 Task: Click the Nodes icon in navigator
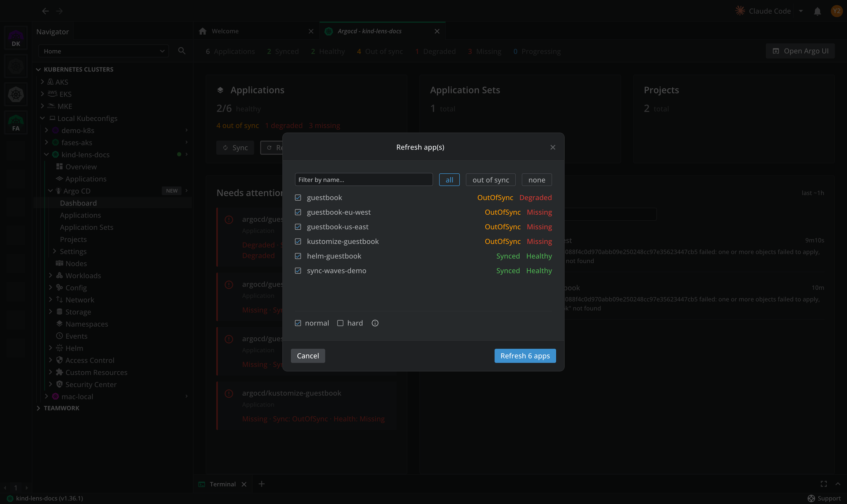60,263
